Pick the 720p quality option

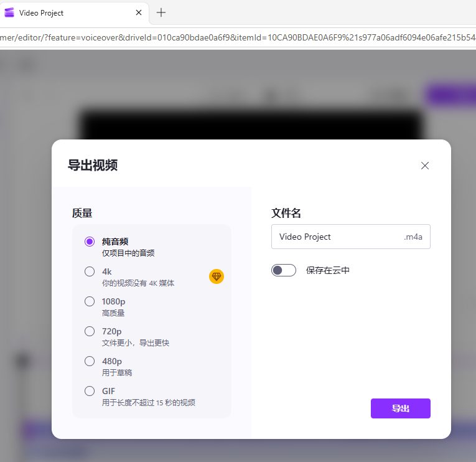click(90, 331)
